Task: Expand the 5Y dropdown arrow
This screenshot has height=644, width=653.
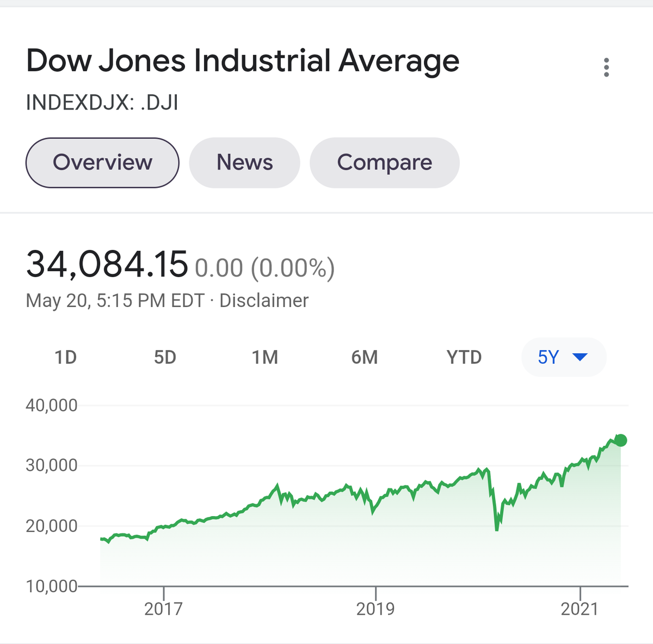Action: click(x=580, y=357)
